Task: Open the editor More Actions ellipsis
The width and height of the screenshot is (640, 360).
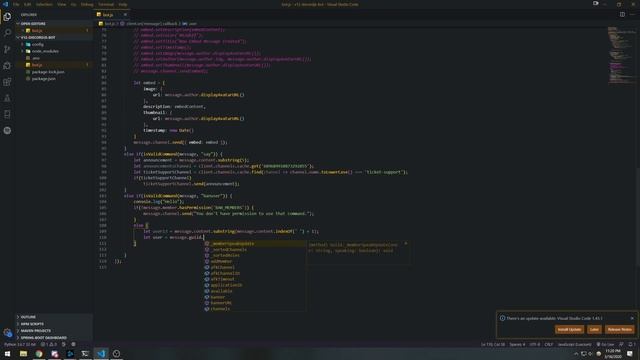Action: point(632,14)
